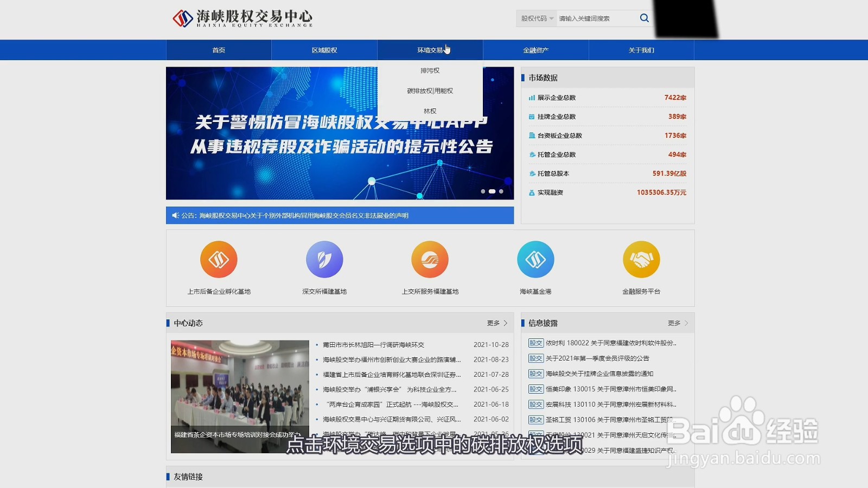
Task: Click the value 591.39亿股
Action: click(669, 174)
